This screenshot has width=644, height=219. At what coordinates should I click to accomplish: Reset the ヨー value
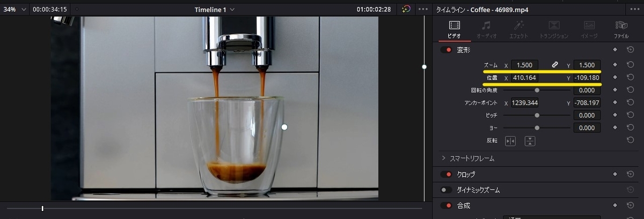tap(631, 127)
